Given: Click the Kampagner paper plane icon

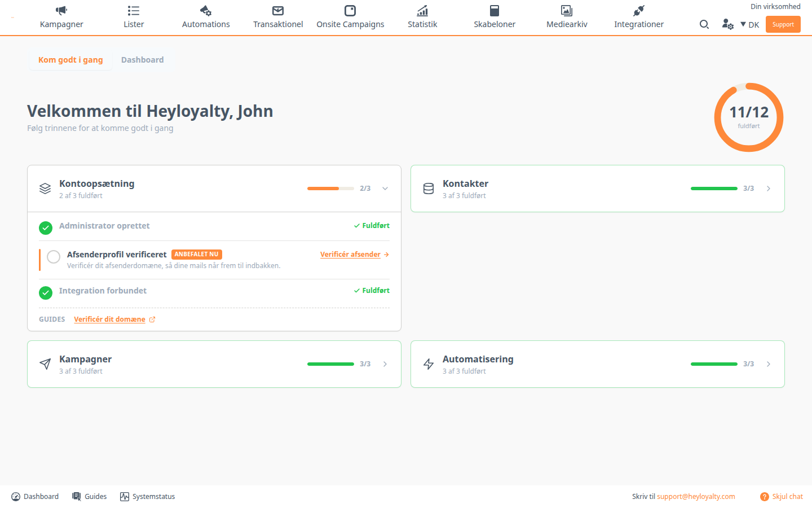Looking at the screenshot, I should (45, 364).
